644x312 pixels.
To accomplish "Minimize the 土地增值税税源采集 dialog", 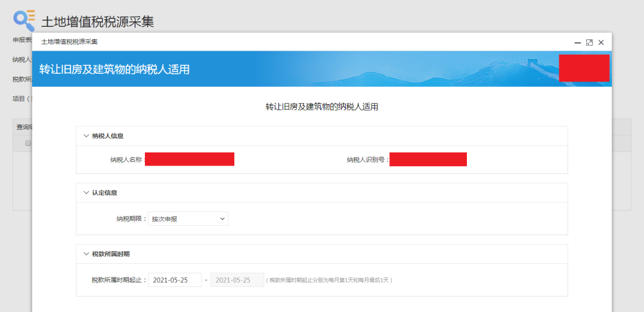I will (x=577, y=42).
